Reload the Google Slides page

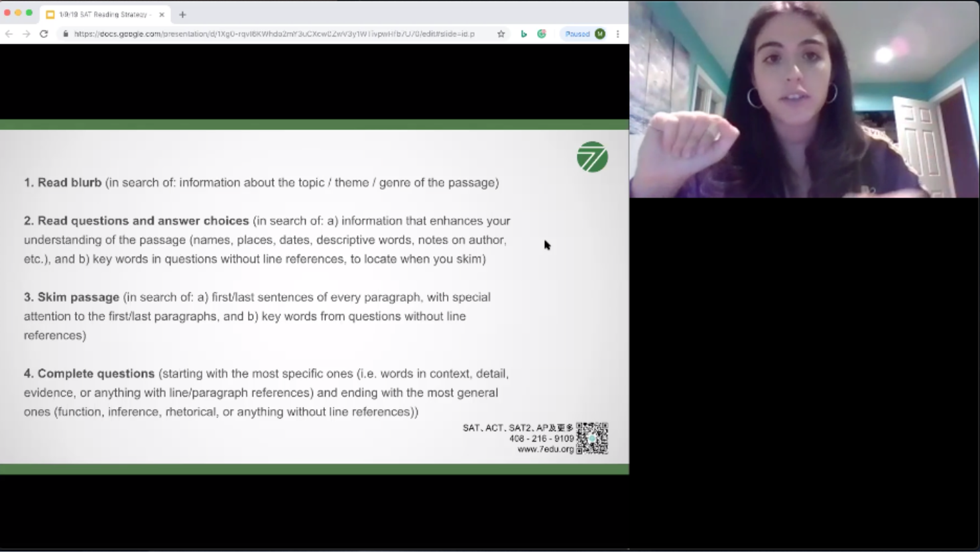coord(44,34)
